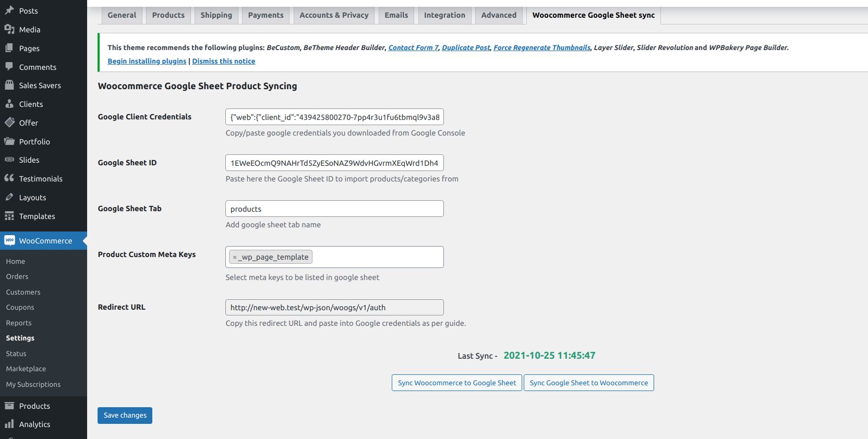Click the WooCommerce logo icon in sidebar
Image resolution: width=868 pixels, height=439 pixels.
[9, 240]
